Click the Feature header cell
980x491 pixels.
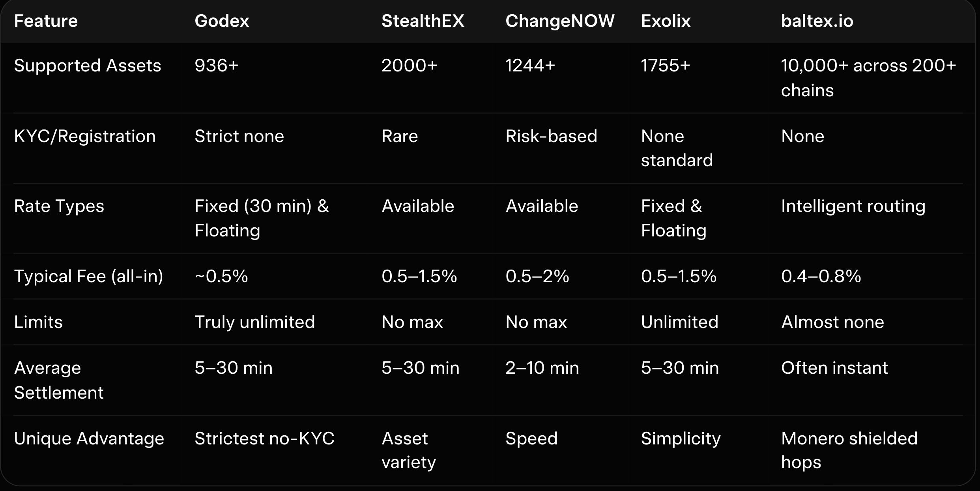[46, 21]
